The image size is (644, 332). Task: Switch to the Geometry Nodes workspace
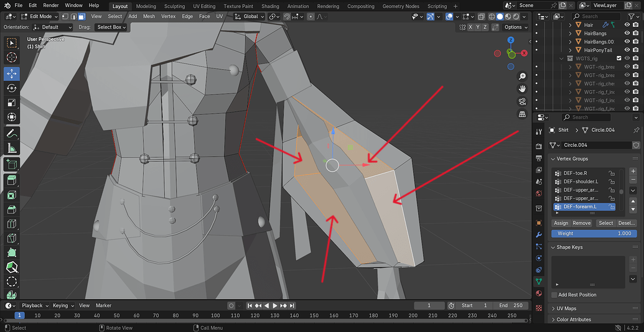401,6
